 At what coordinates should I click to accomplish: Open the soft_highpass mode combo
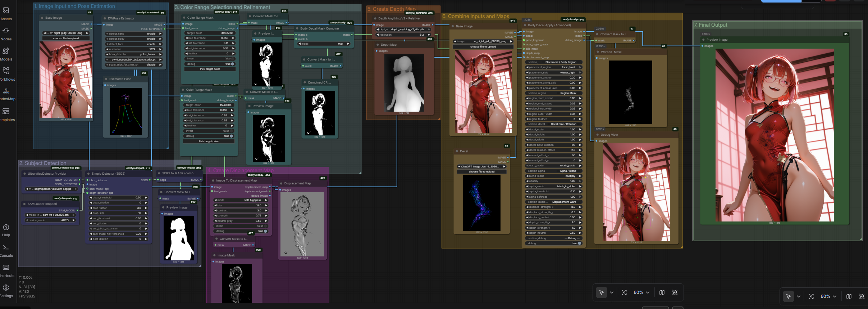pyautogui.click(x=241, y=200)
